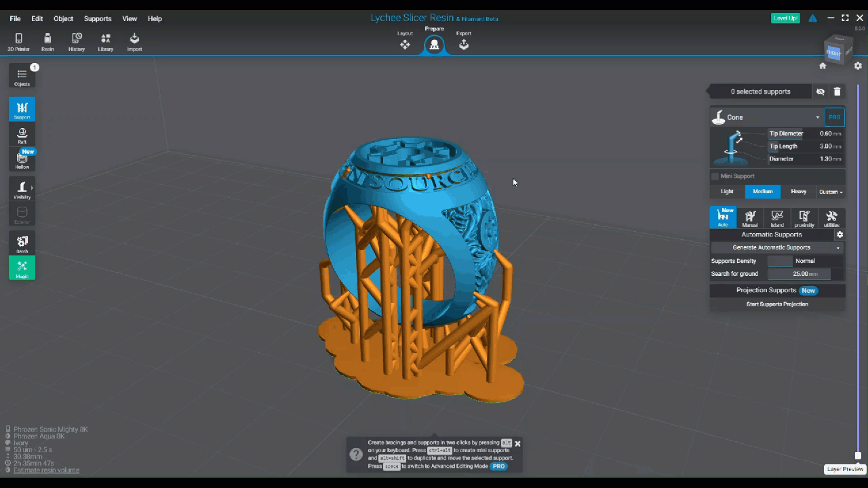Open the Estimate resin volume link
Screen dimensions: 868x488
coord(46,470)
